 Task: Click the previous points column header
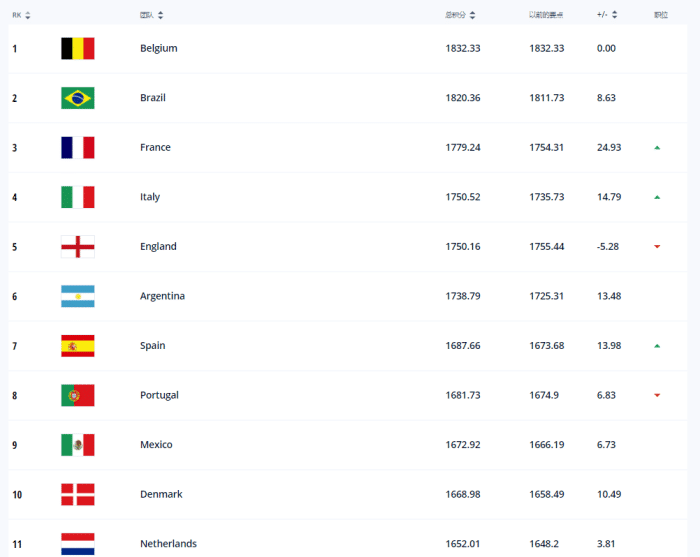click(x=545, y=15)
